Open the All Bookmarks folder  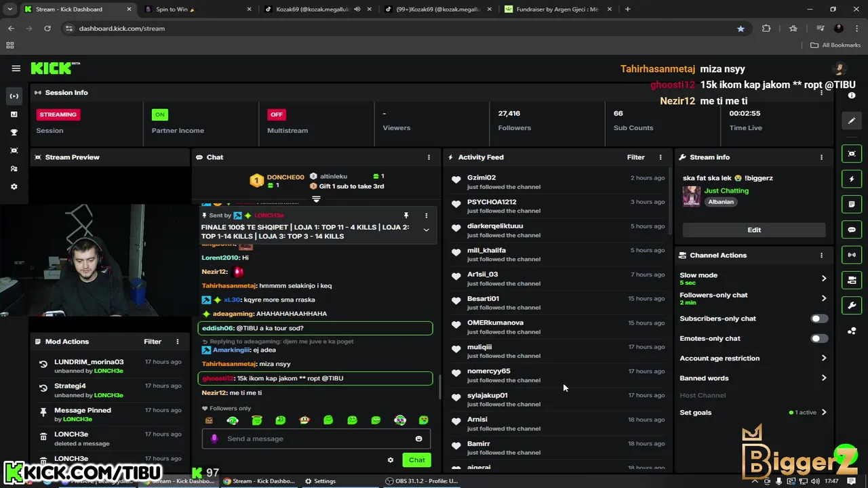tap(835, 45)
